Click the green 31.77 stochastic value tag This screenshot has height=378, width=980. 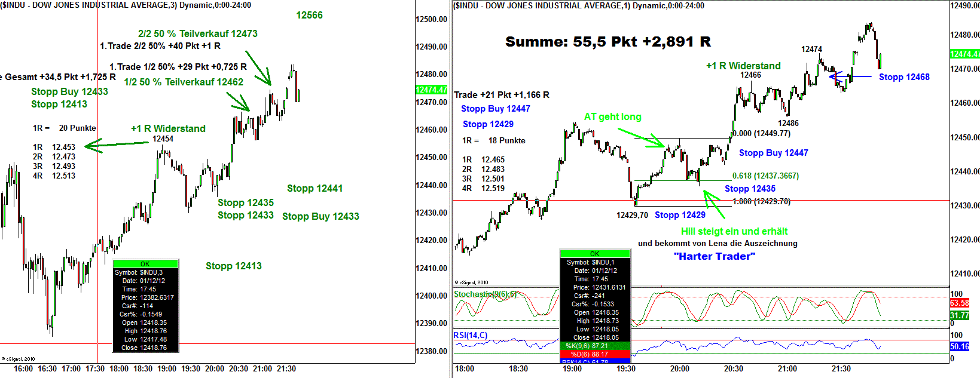959,315
